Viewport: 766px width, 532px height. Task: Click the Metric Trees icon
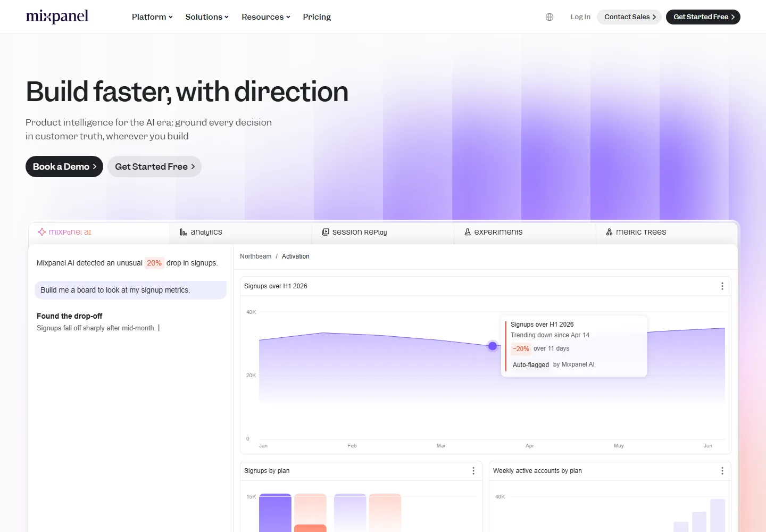pyautogui.click(x=610, y=232)
